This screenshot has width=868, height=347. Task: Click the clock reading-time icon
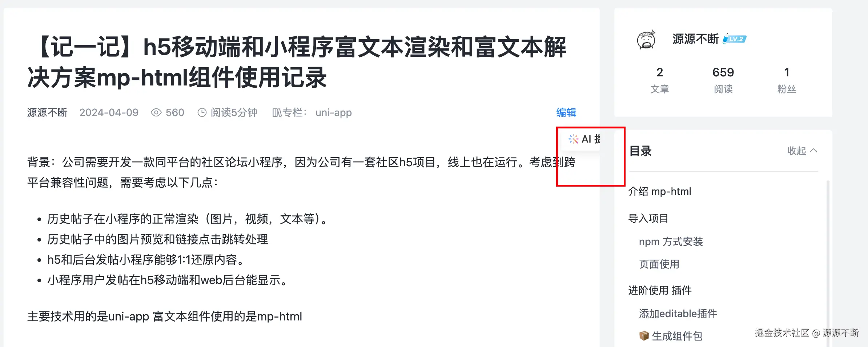point(202,112)
